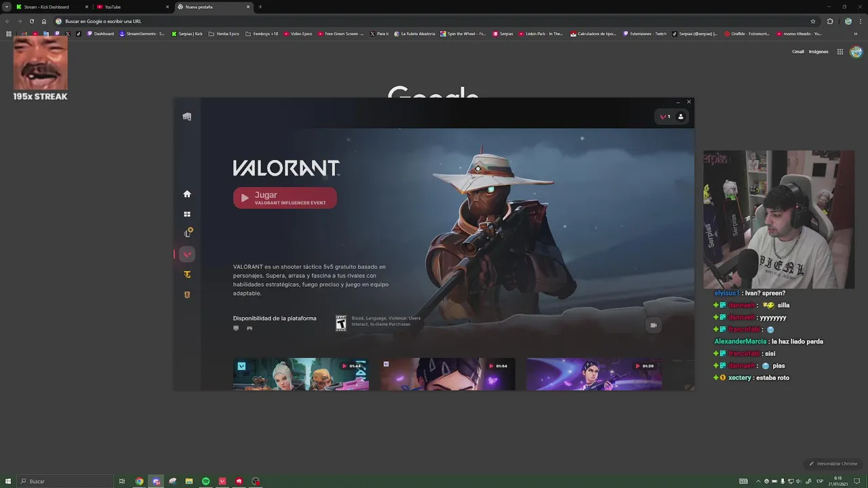Open the Windows Start button
This screenshot has width=868, height=488.
tap(8, 481)
